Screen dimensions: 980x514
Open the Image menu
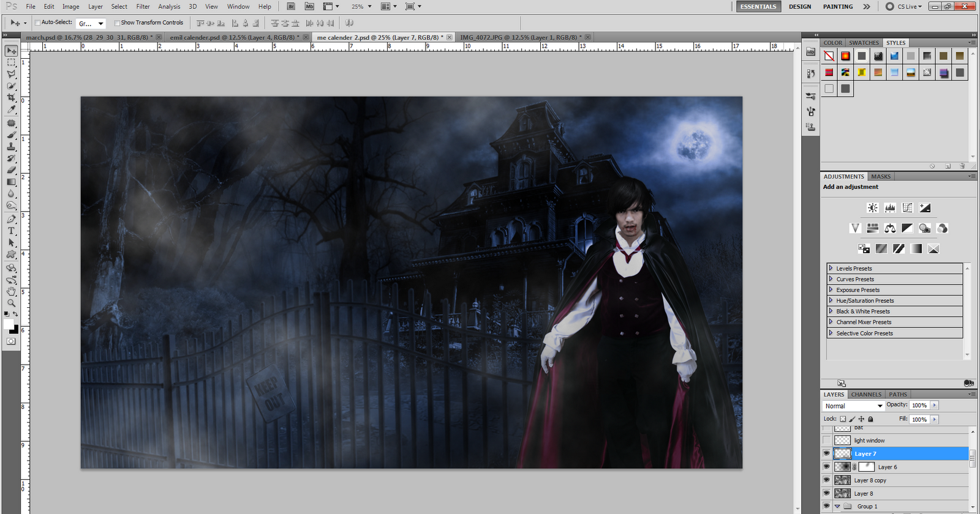click(70, 6)
